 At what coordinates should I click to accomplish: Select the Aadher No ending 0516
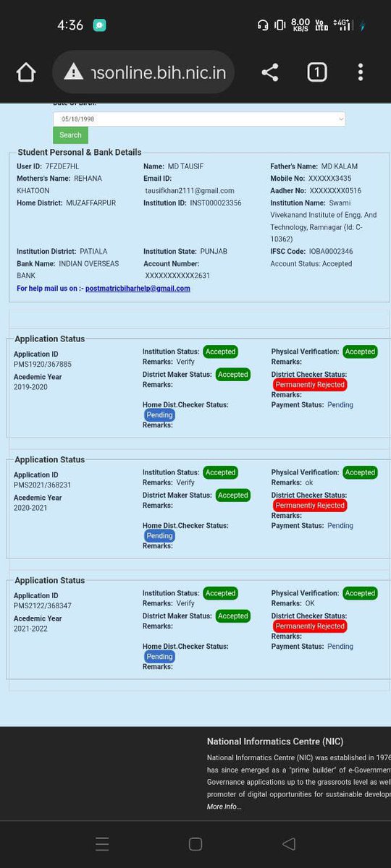coord(335,191)
